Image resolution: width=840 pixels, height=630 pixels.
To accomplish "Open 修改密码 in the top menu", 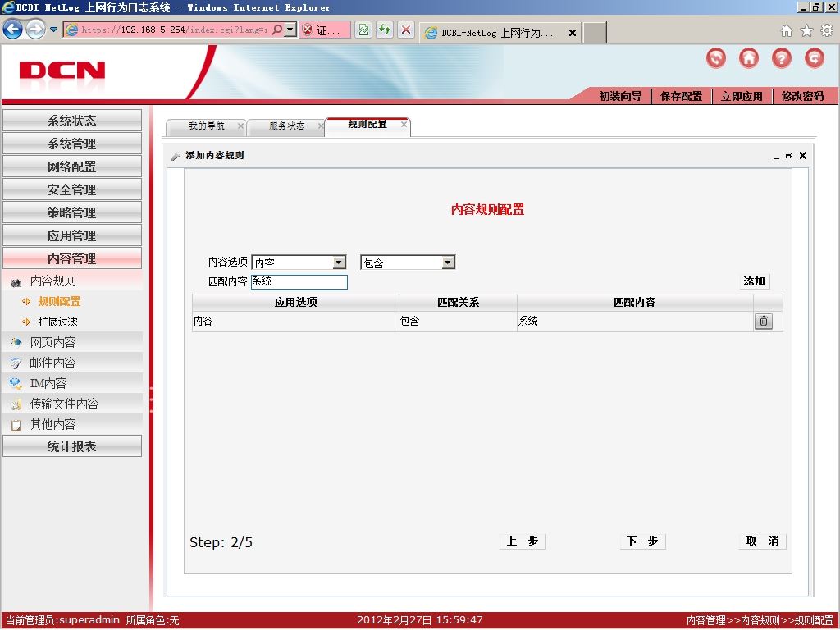I will click(x=802, y=97).
